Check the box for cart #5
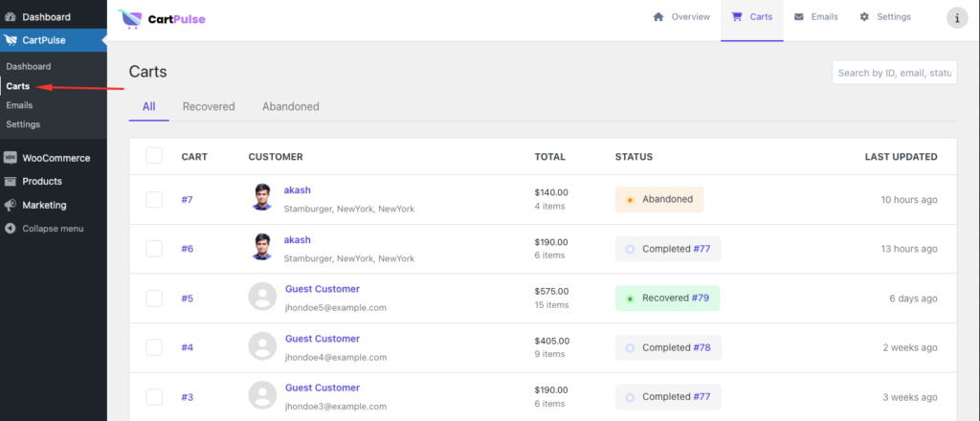 pos(154,298)
